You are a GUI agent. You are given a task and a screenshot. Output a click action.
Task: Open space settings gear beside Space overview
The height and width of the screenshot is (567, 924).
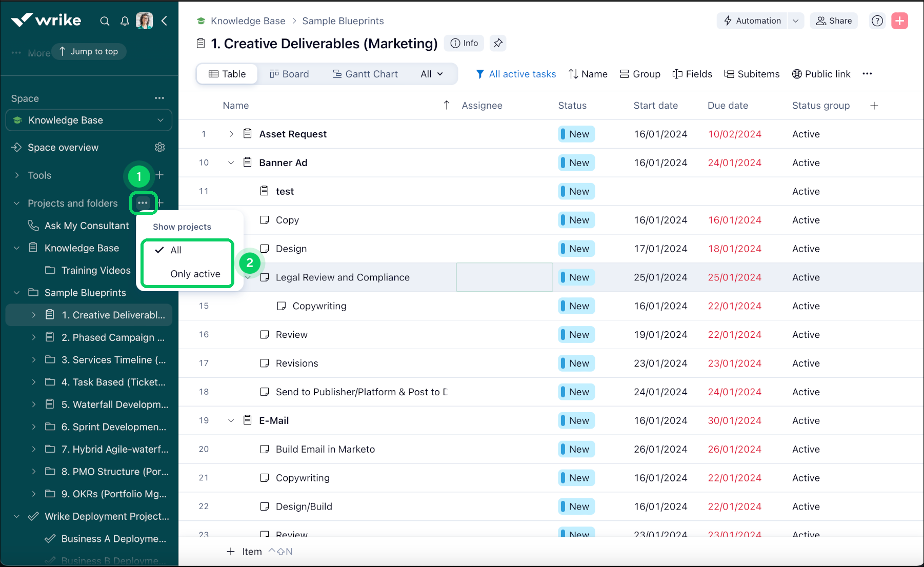pos(159,147)
